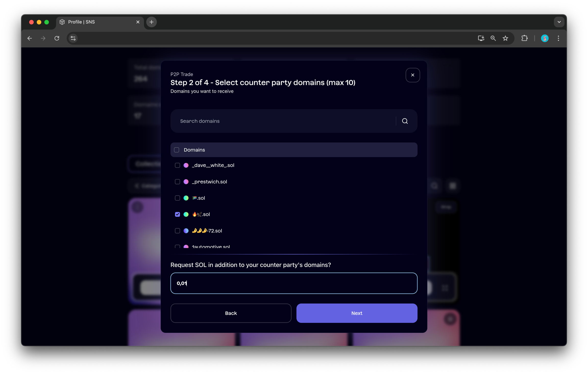Bookmark this page with the star icon

click(x=505, y=38)
